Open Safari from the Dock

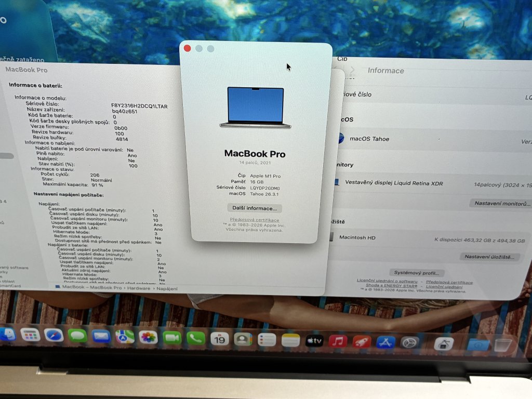[x=54, y=335]
